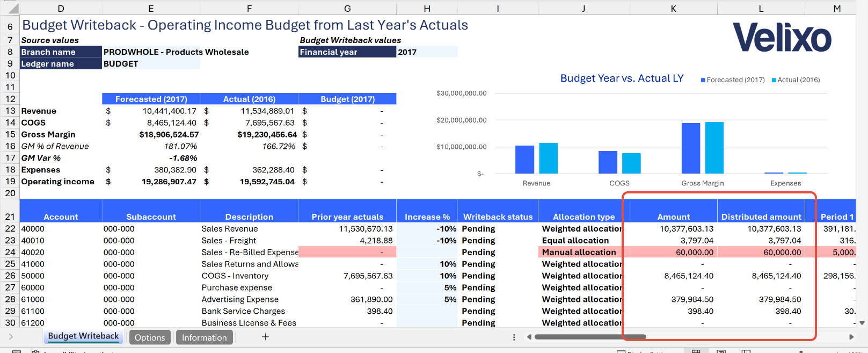The height and width of the screenshot is (353, 868).
Task: Select row 13 header
Action: [x=10, y=111]
